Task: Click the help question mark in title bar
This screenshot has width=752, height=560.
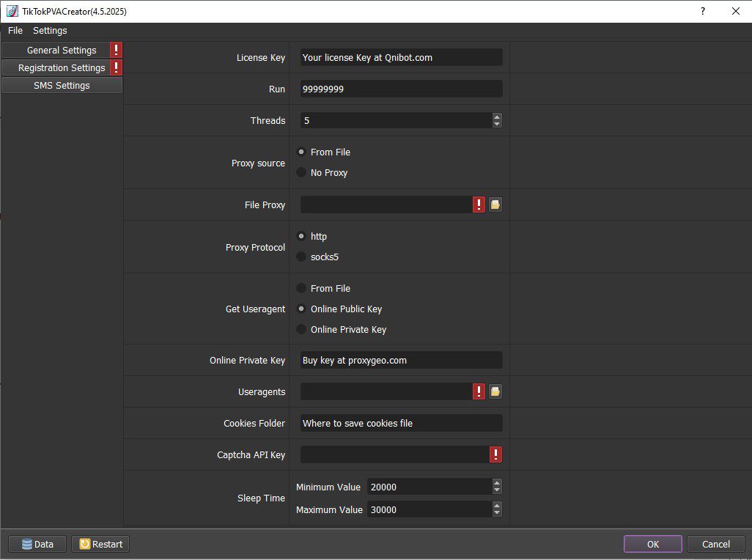Action: (x=703, y=11)
